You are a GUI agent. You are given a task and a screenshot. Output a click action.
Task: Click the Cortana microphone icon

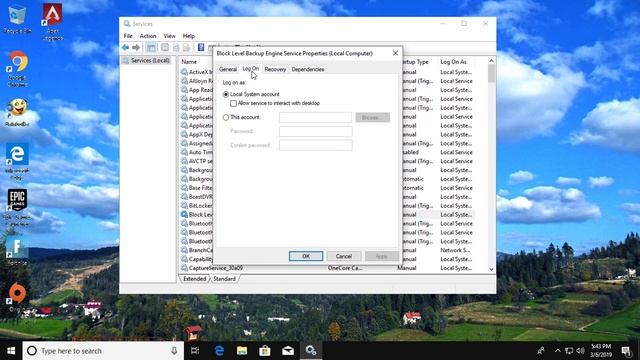coord(174,351)
